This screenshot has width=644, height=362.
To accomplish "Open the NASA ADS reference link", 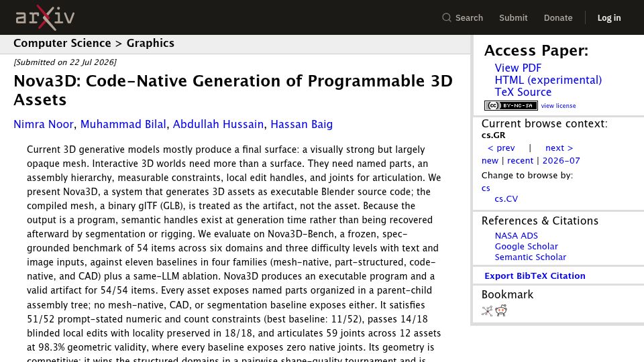I will 517,235.
